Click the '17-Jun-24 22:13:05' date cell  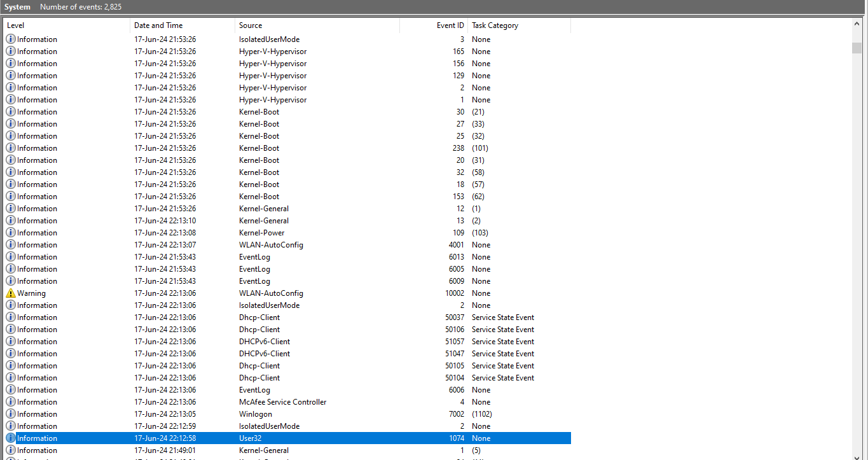point(165,414)
